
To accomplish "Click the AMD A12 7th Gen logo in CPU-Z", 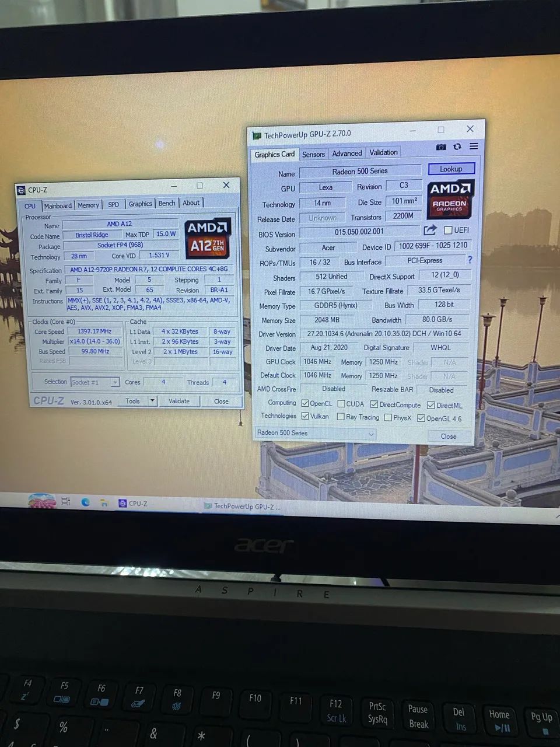I will (207, 239).
